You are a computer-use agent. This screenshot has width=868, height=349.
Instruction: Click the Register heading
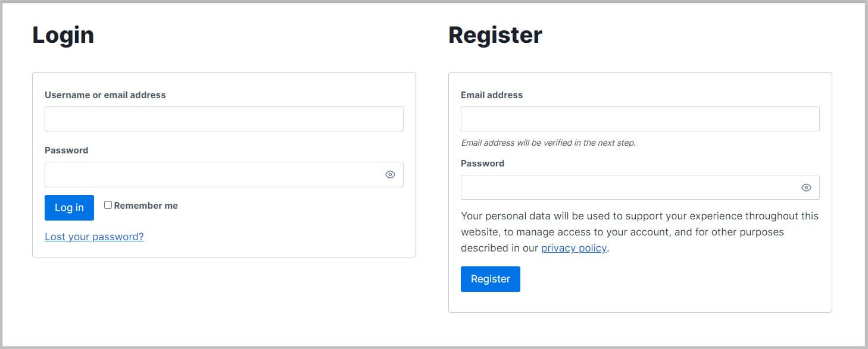(495, 35)
